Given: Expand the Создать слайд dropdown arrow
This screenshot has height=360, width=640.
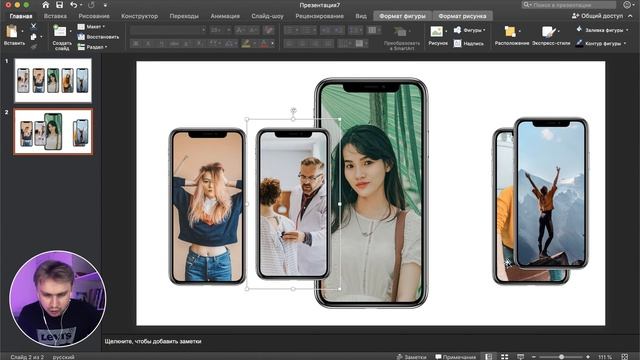Looking at the screenshot, I should tap(70, 31).
